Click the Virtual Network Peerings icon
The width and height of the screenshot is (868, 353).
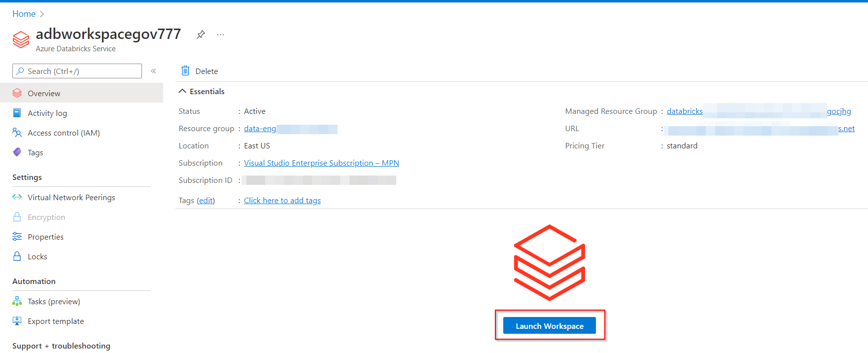click(17, 197)
